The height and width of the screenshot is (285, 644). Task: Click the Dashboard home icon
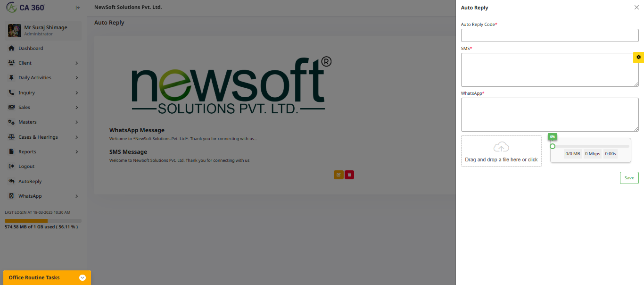click(x=11, y=48)
